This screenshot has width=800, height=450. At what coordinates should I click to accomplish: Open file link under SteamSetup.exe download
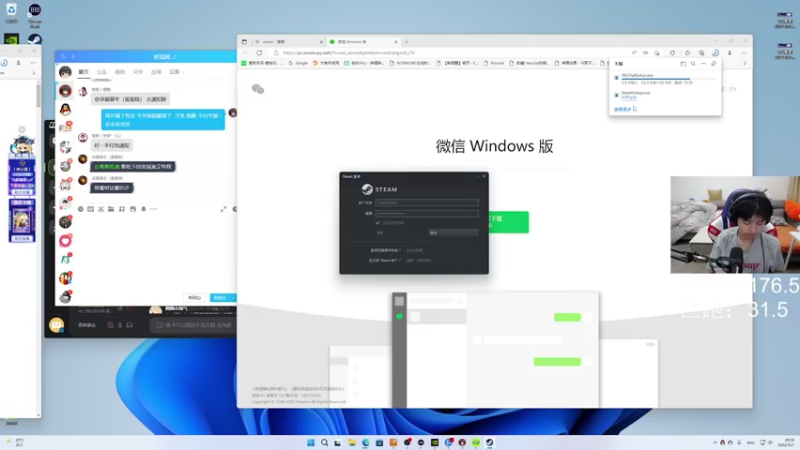coord(629,97)
